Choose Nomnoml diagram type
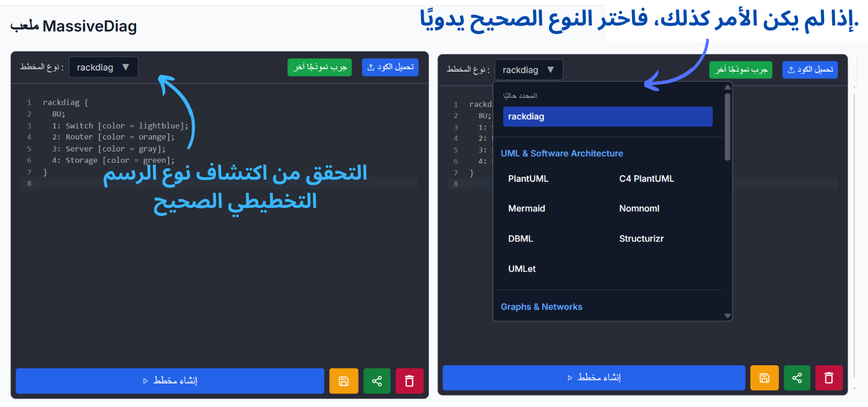 pyautogui.click(x=639, y=208)
